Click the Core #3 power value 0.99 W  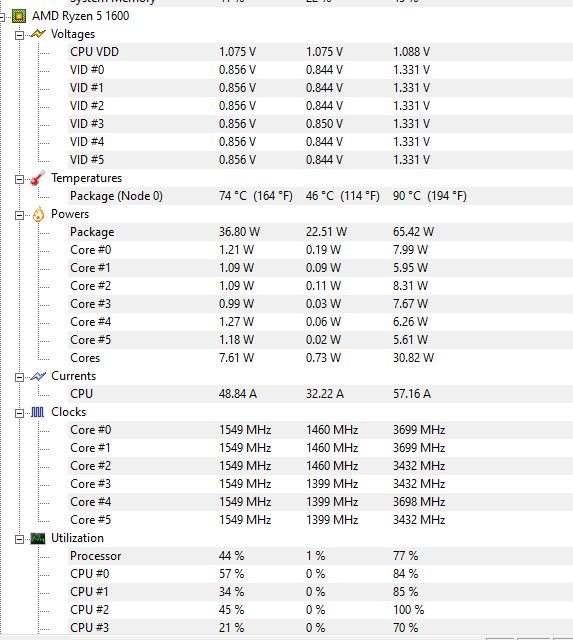236,304
